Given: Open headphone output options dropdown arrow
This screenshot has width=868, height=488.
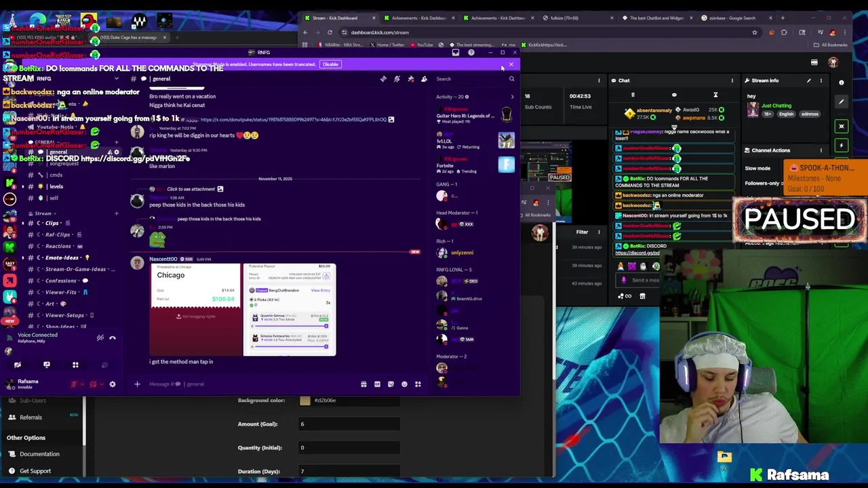Looking at the screenshot, I should 102,384.
